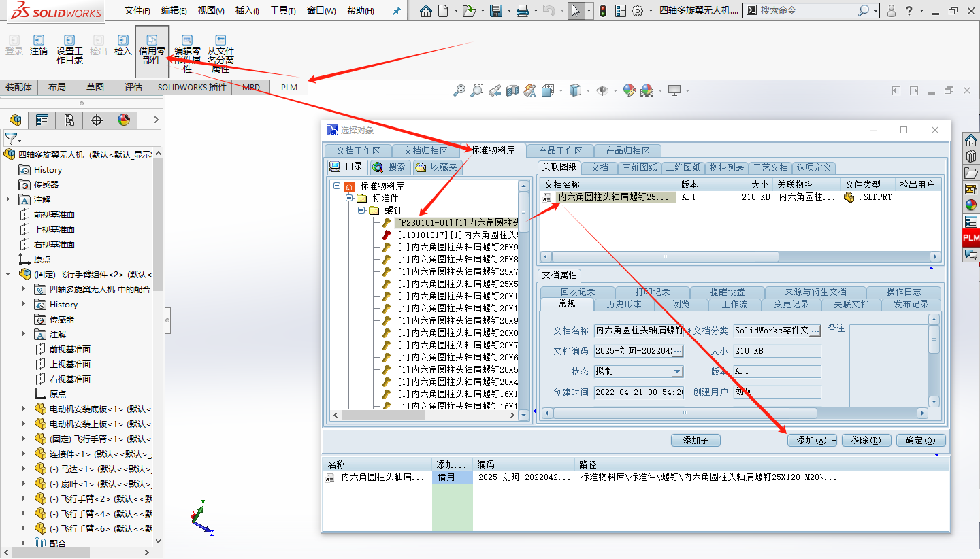Open DimXpertManager crosshair tab icon
The width and height of the screenshot is (980, 559).
[97, 120]
